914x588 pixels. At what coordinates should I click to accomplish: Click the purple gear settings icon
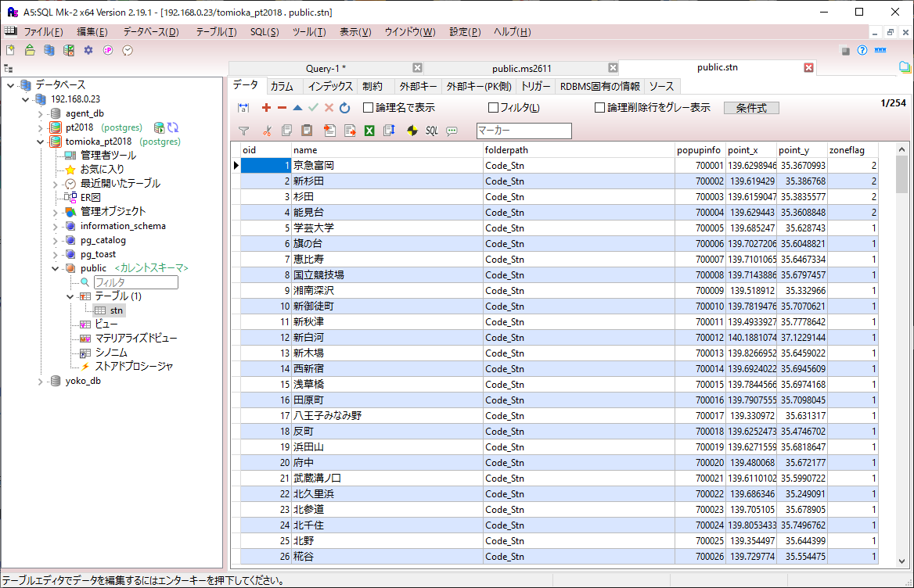(x=88, y=50)
